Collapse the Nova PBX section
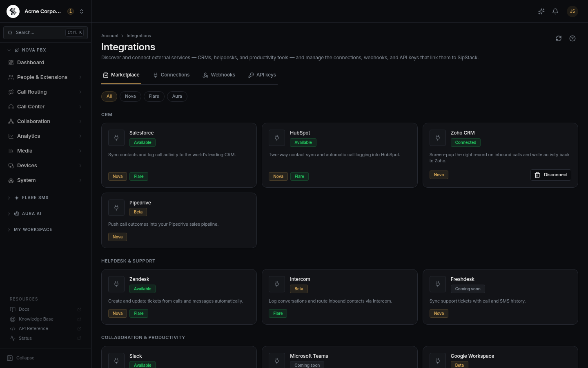Screen dimensions: 588x368 (x=9, y=50)
